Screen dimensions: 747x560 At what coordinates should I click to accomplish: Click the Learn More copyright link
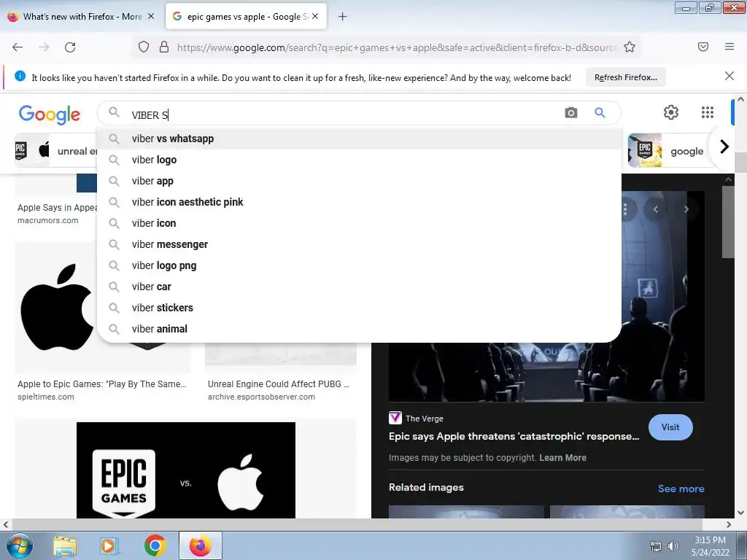(x=562, y=458)
